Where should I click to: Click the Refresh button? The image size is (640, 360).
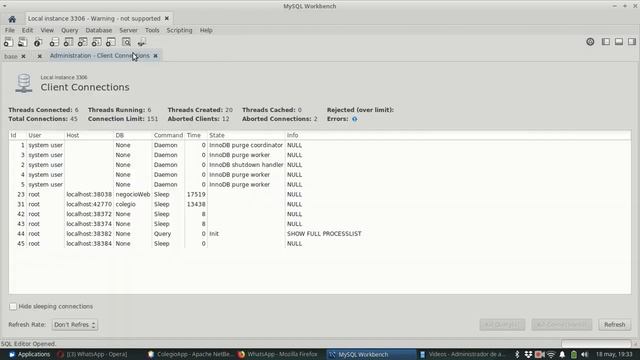pos(615,324)
